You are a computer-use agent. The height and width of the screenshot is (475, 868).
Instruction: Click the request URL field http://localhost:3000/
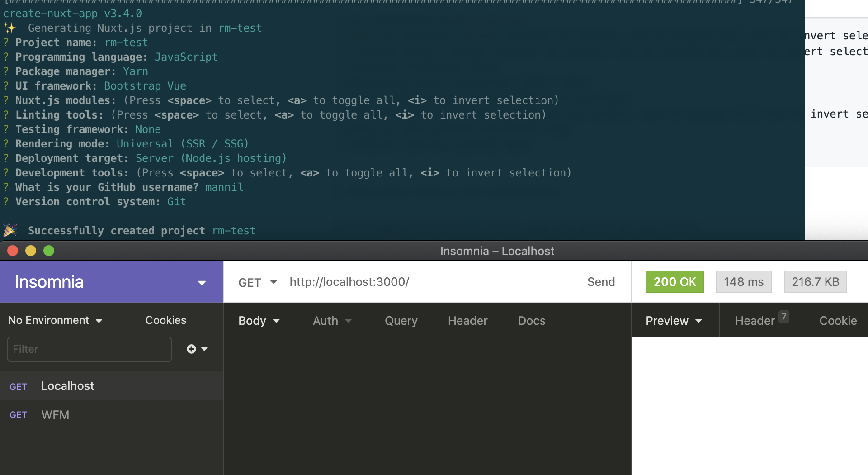[349, 282]
